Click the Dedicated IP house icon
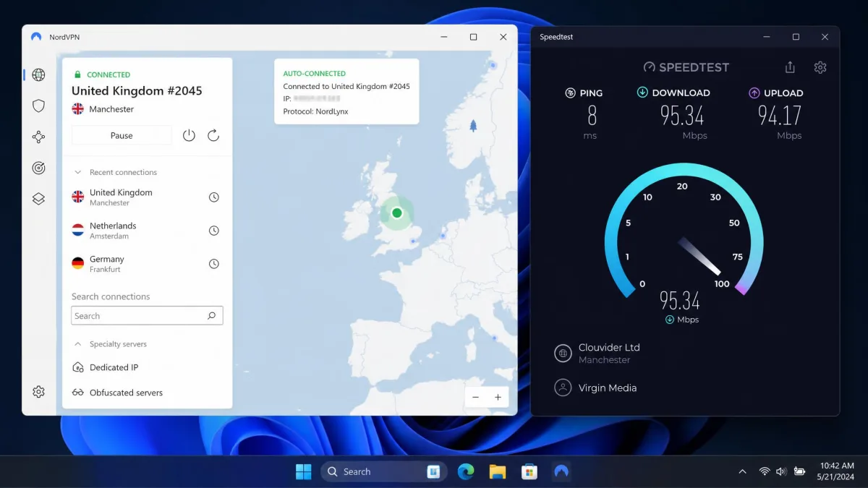Viewport: 868px width, 488px height. pyautogui.click(x=78, y=367)
